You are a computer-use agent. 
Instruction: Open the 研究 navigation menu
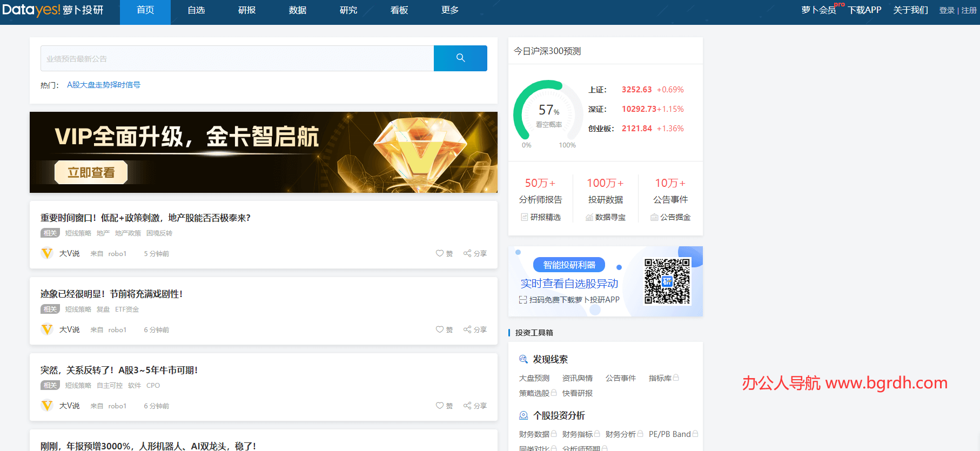point(348,10)
